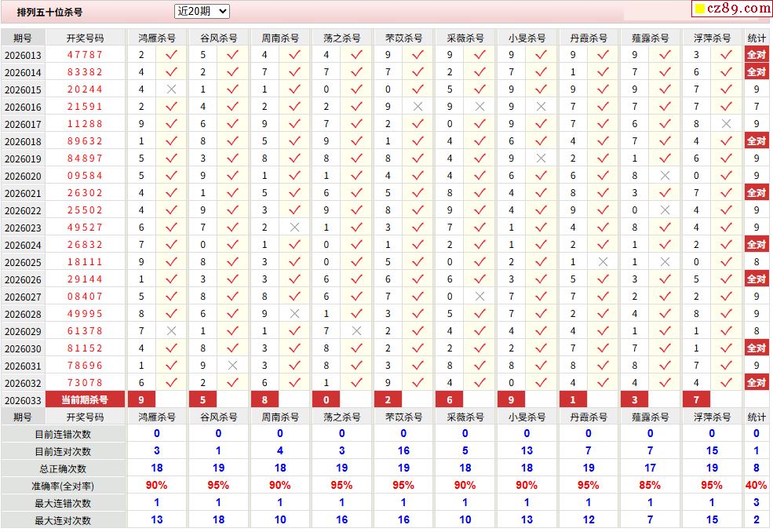Viewport: 773px width, 532px height.
Task: Click the red check for 浮萍杀号 in row 2026014
Action: [726, 72]
